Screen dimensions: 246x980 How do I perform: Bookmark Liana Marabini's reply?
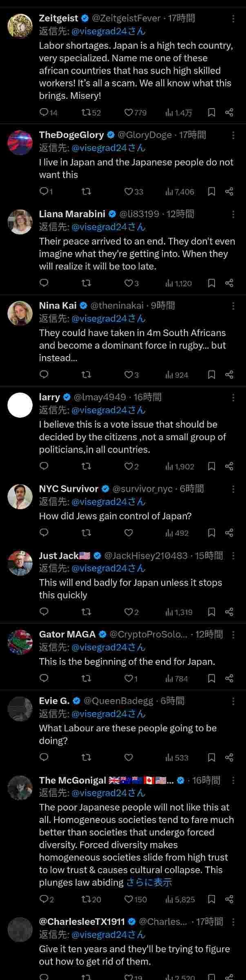click(x=211, y=283)
